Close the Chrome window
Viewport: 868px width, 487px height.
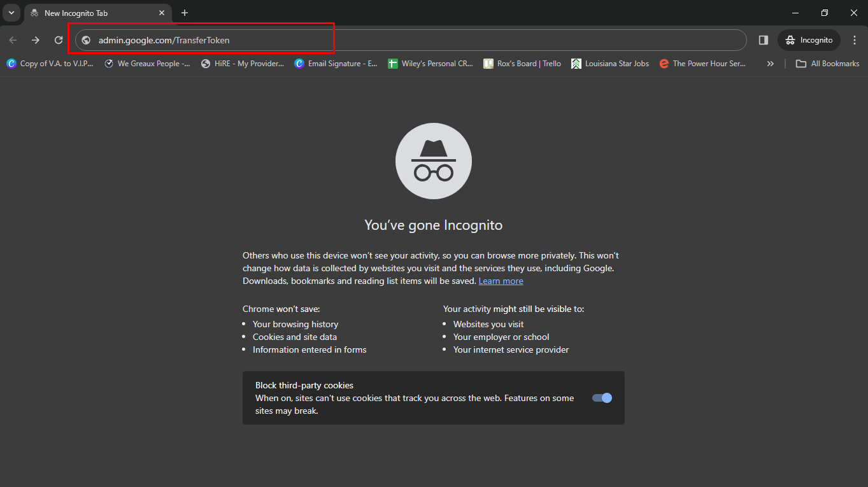point(854,13)
